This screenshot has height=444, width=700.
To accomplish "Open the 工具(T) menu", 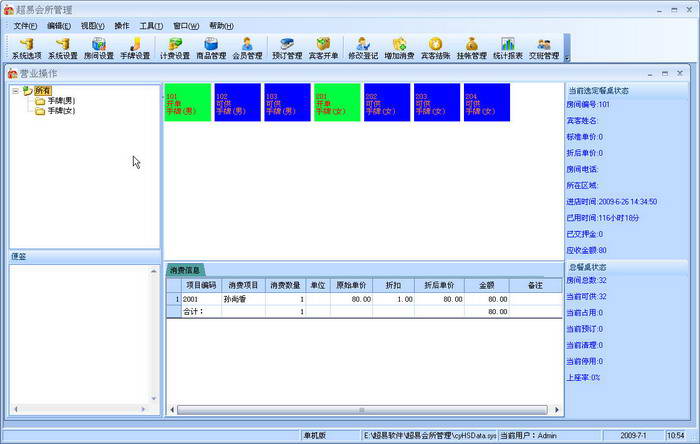I will click(151, 26).
